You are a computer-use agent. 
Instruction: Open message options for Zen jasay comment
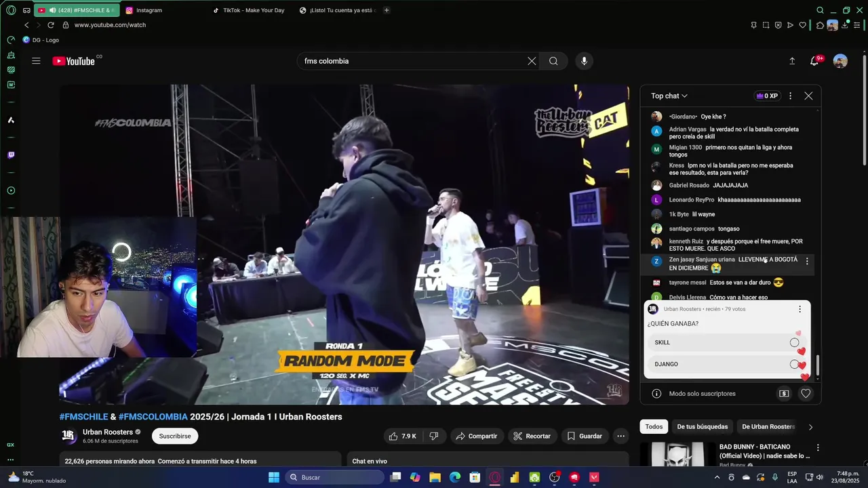[807, 261]
